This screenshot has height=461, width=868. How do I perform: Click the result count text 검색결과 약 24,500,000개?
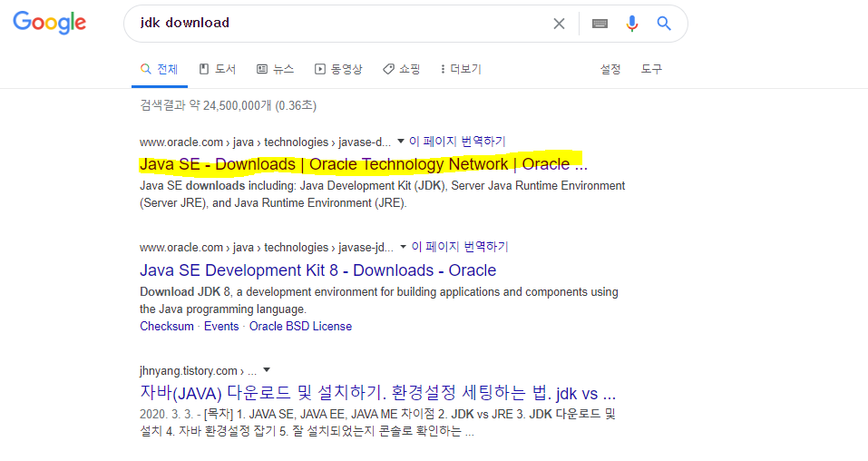pos(228,105)
